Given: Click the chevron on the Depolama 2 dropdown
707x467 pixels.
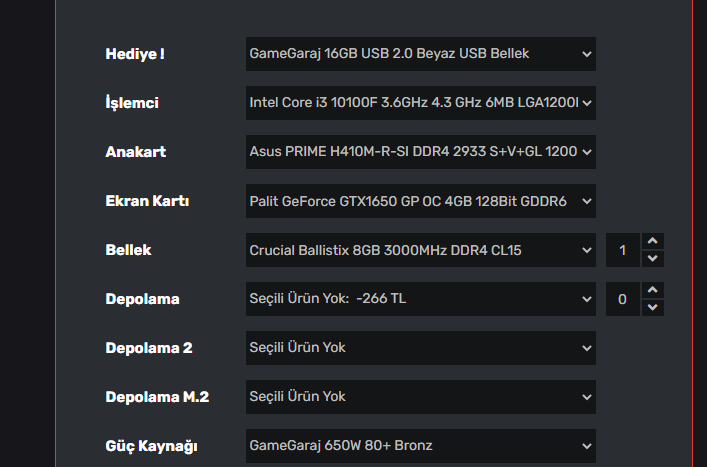Looking at the screenshot, I should tap(586, 348).
